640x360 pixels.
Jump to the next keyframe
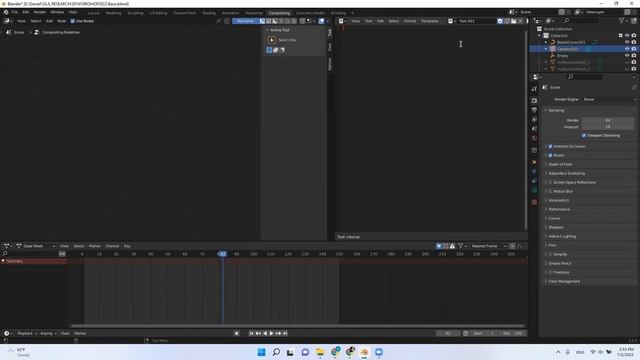click(278, 333)
